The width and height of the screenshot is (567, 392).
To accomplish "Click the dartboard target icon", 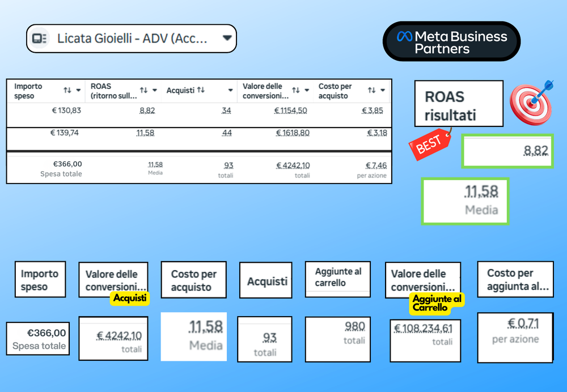I will pyautogui.click(x=532, y=103).
